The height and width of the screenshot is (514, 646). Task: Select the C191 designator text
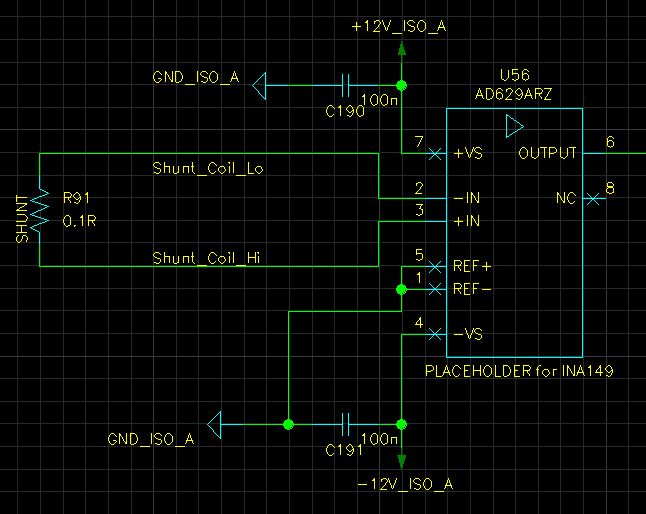(x=344, y=450)
